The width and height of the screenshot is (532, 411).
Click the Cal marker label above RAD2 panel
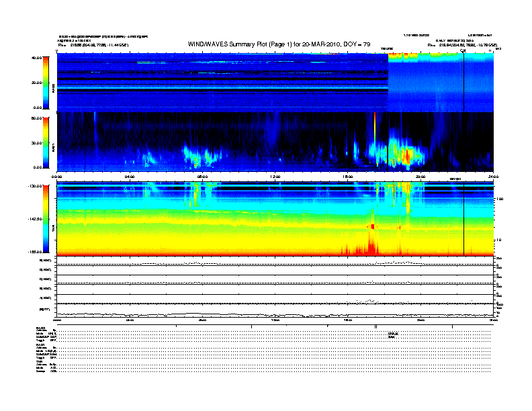point(462,50)
